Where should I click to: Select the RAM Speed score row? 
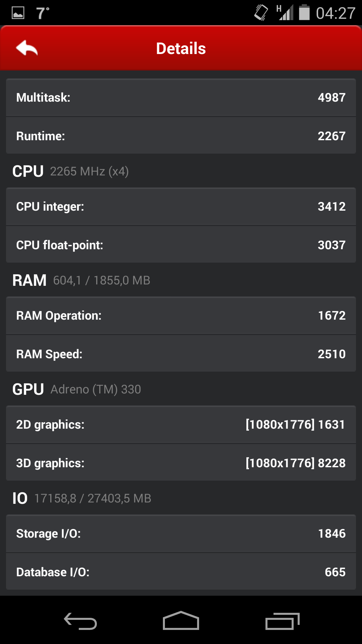[181, 354]
